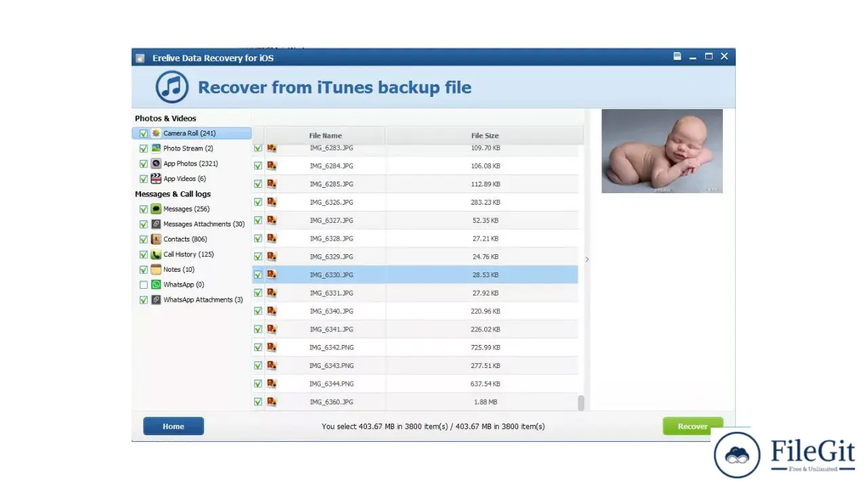Viewport: 868px width, 488px height.
Task: Click the Notes notepad icon
Action: (x=156, y=269)
